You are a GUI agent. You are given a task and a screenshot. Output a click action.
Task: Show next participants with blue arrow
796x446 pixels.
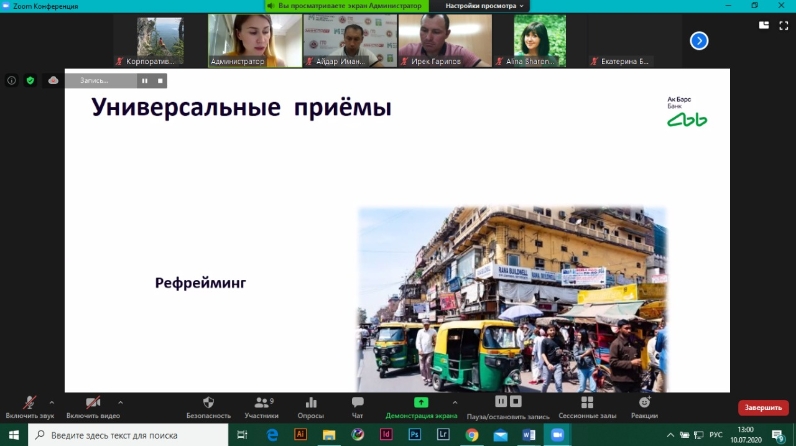point(699,41)
